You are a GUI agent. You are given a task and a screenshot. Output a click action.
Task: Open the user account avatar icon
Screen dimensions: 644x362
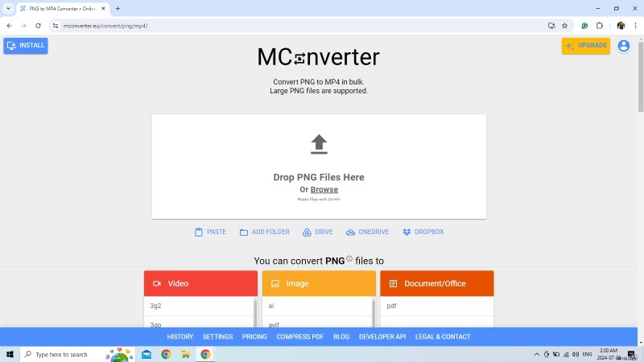pos(623,46)
